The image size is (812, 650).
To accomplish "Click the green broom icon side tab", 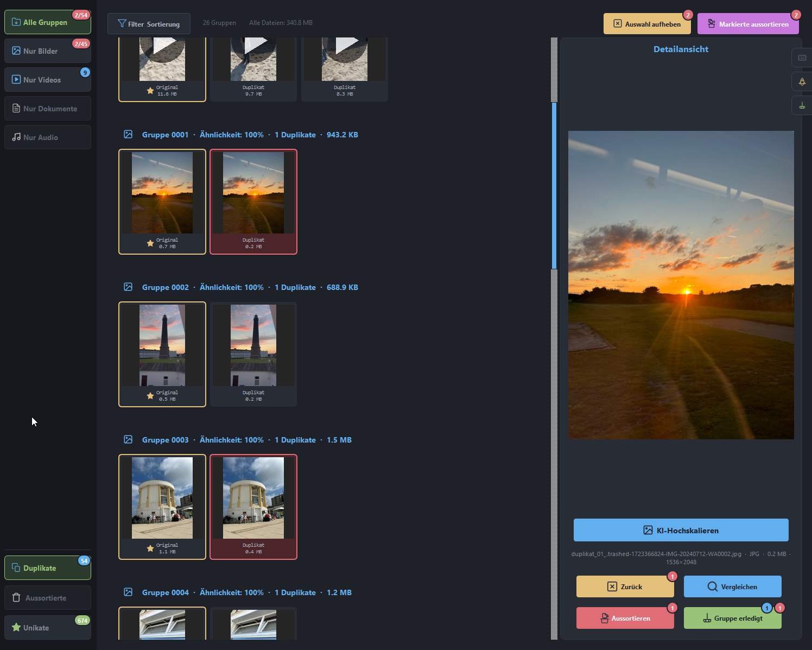I will [x=802, y=105].
